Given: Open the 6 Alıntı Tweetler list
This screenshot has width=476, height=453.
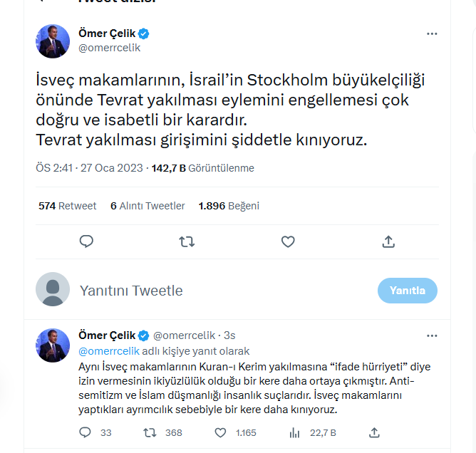Looking at the screenshot, I should click(x=148, y=206).
